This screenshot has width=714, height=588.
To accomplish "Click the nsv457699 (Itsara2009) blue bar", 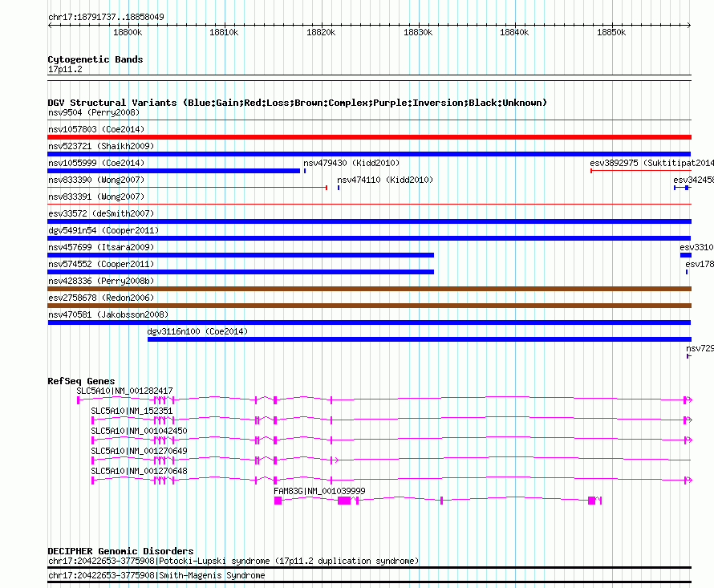I will (241, 255).
